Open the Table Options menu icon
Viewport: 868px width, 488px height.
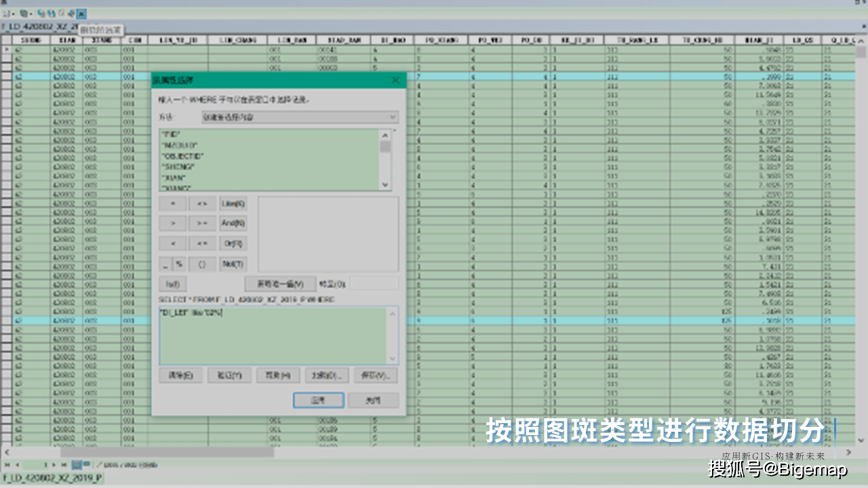8,13
